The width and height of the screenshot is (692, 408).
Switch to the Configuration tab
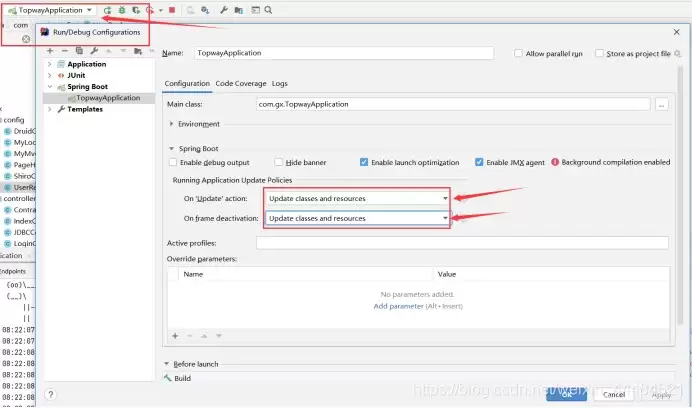pyautogui.click(x=187, y=83)
